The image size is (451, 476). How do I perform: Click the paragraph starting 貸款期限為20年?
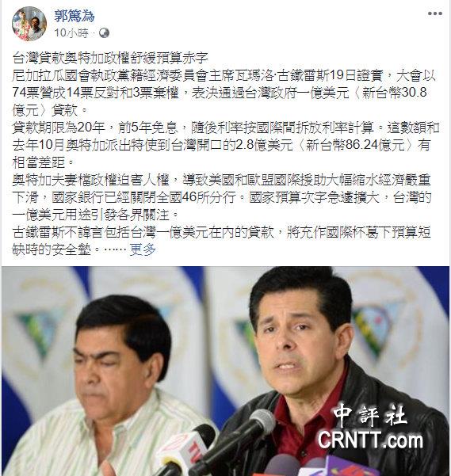point(226,145)
